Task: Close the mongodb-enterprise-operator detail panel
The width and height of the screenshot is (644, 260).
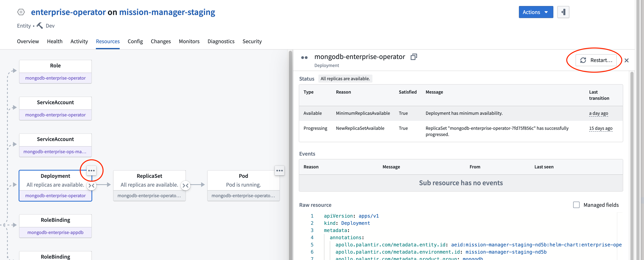Action: tap(626, 60)
